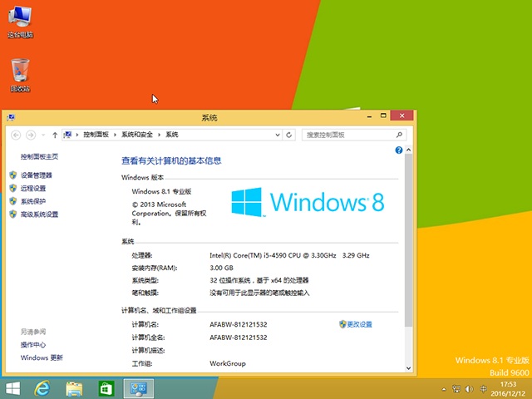Click the 3.00 GB RAM value
This screenshot has width=532, height=399.
pyautogui.click(x=222, y=268)
